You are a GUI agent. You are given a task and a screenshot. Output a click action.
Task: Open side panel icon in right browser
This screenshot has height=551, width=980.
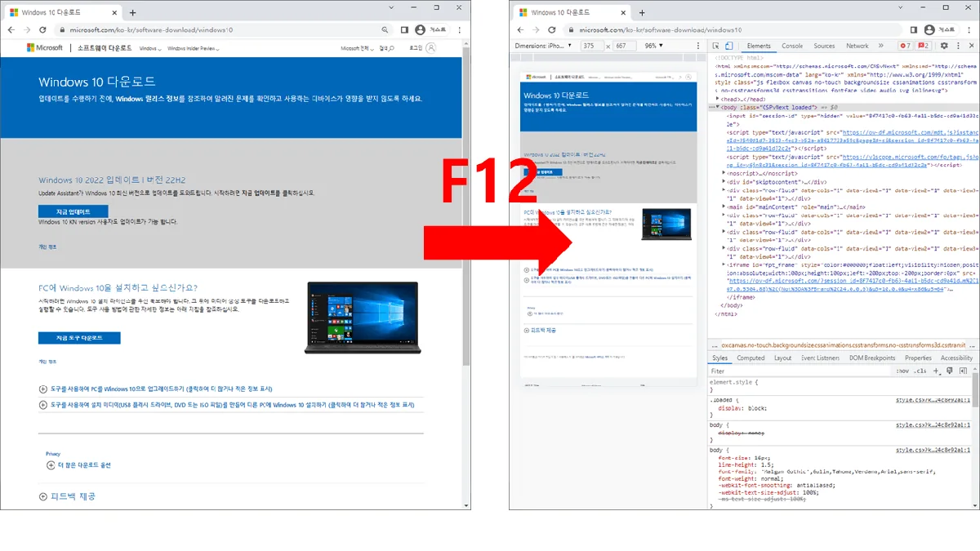912,29
